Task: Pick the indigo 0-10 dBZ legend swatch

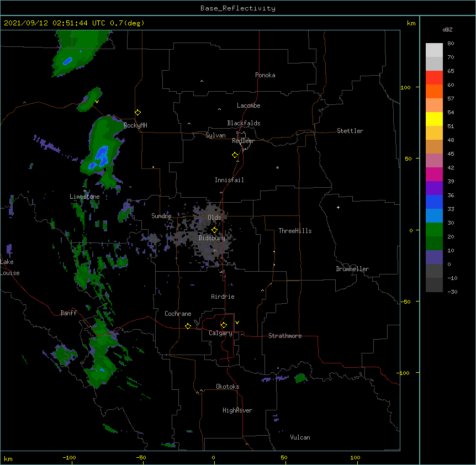Action: coord(434,257)
